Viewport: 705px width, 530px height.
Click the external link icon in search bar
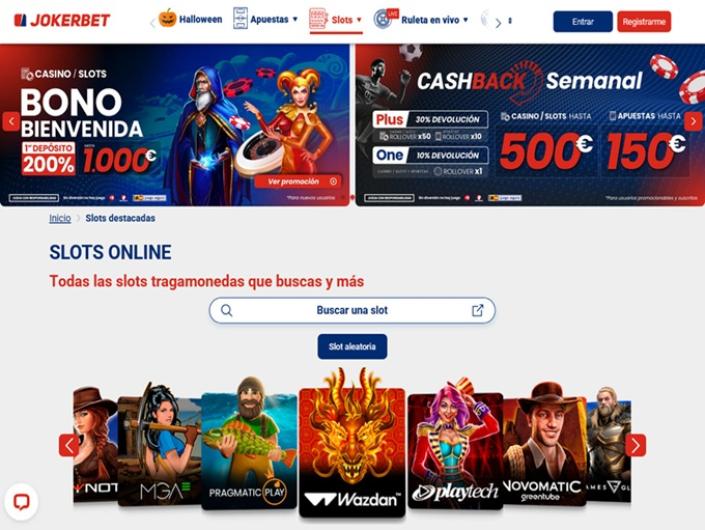click(x=477, y=310)
